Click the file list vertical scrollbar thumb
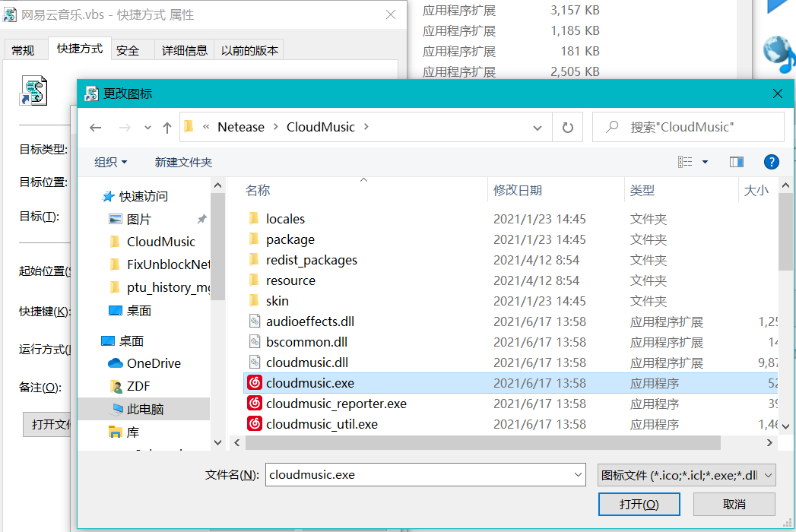The width and height of the screenshot is (796, 532). click(785, 233)
